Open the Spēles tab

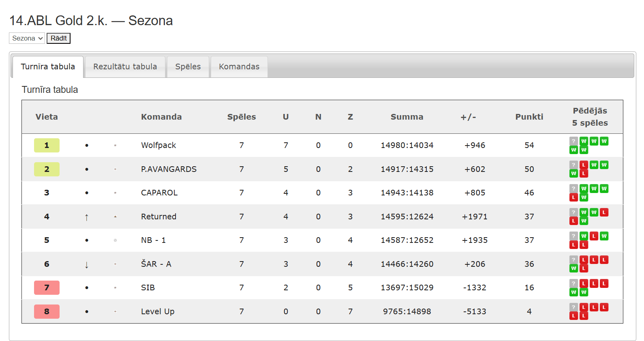188,66
